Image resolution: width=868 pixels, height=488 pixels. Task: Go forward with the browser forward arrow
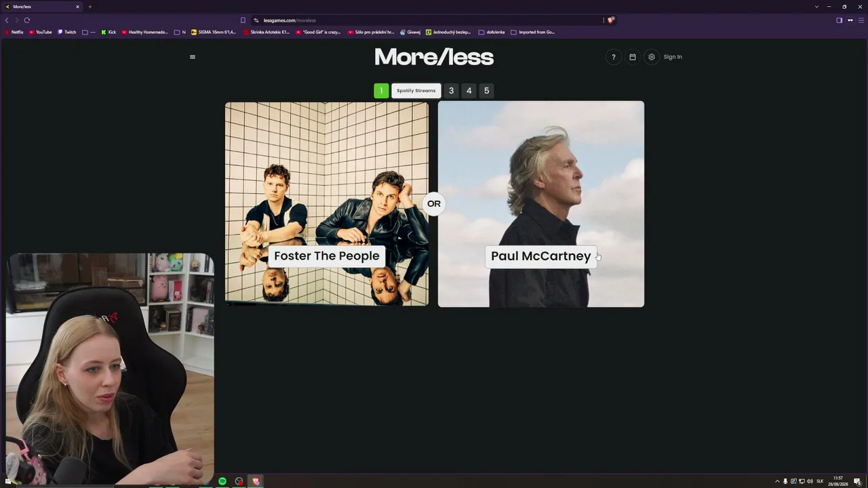click(x=16, y=20)
